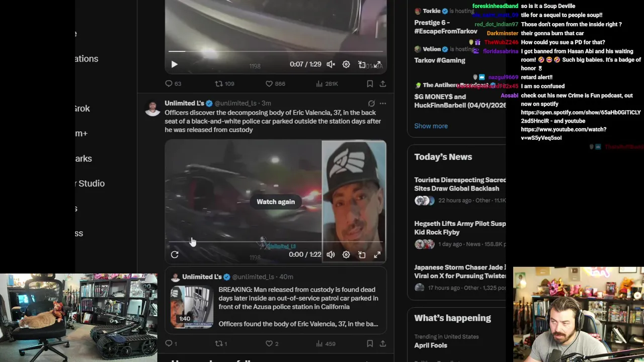This screenshot has height=362, width=644.
Task: Click chat username red_dot_indian97
Action: click(496, 24)
